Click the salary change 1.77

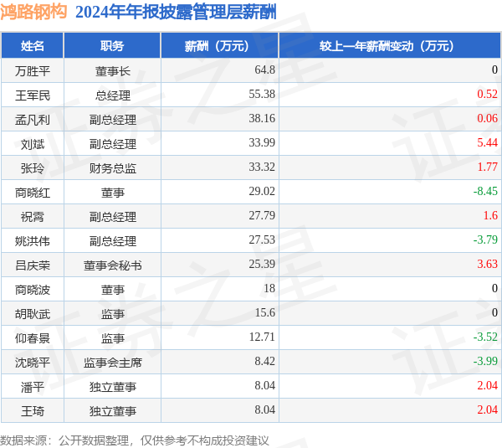pos(487,167)
